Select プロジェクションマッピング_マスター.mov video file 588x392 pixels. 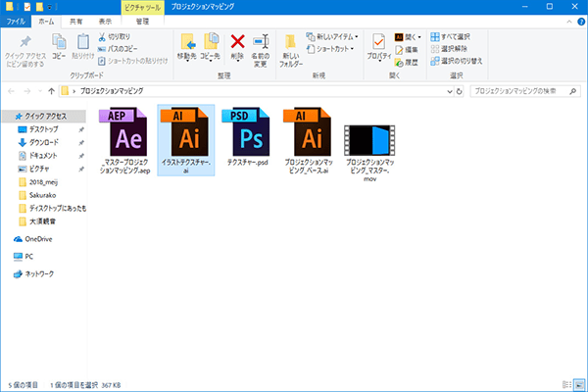point(369,153)
